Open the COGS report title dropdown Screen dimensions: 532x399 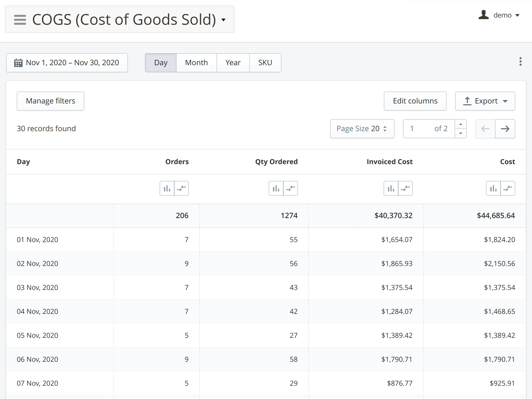[x=223, y=20]
